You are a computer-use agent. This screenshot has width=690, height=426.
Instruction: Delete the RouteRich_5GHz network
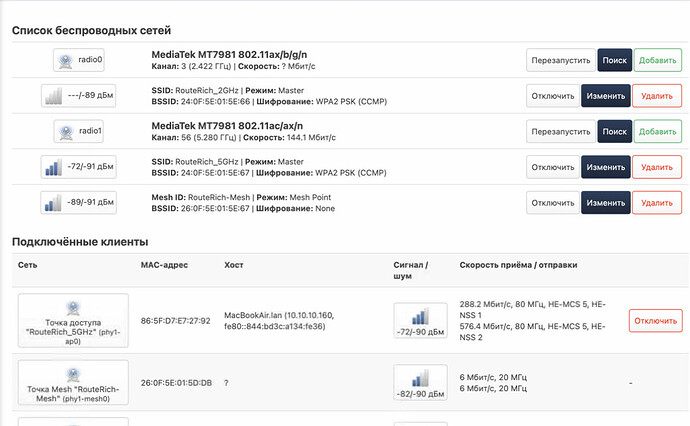(657, 167)
